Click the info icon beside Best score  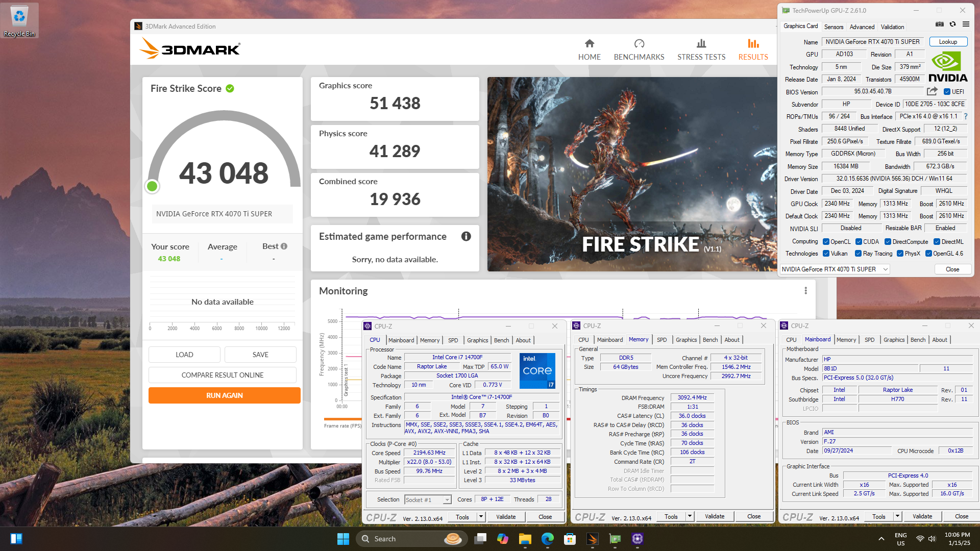click(284, 246)
